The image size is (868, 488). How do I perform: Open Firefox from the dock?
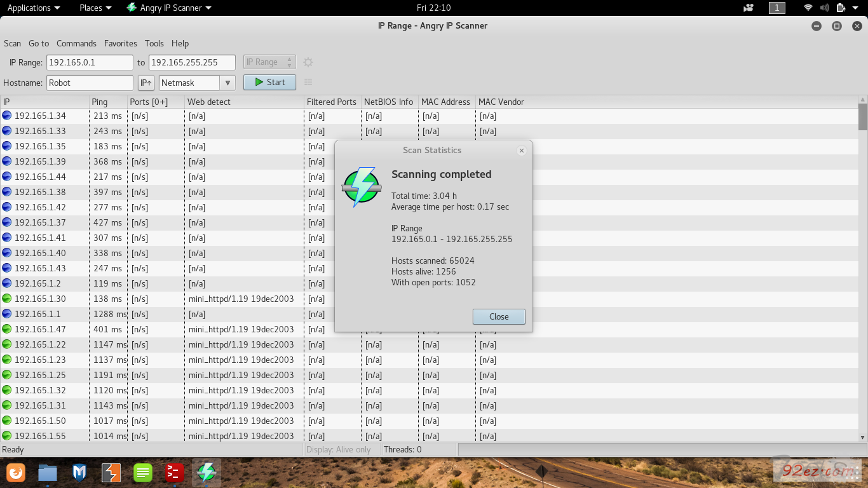pyautogui.click(x=16, y=473)
